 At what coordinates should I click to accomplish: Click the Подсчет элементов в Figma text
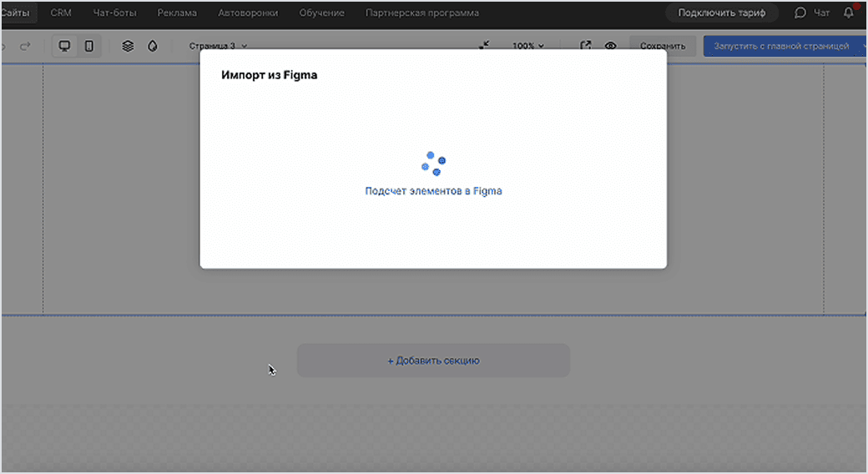(433, 191)
